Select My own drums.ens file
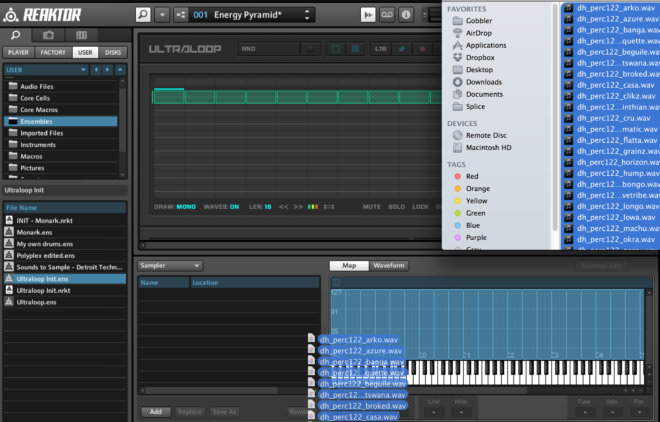 (65, 244)
